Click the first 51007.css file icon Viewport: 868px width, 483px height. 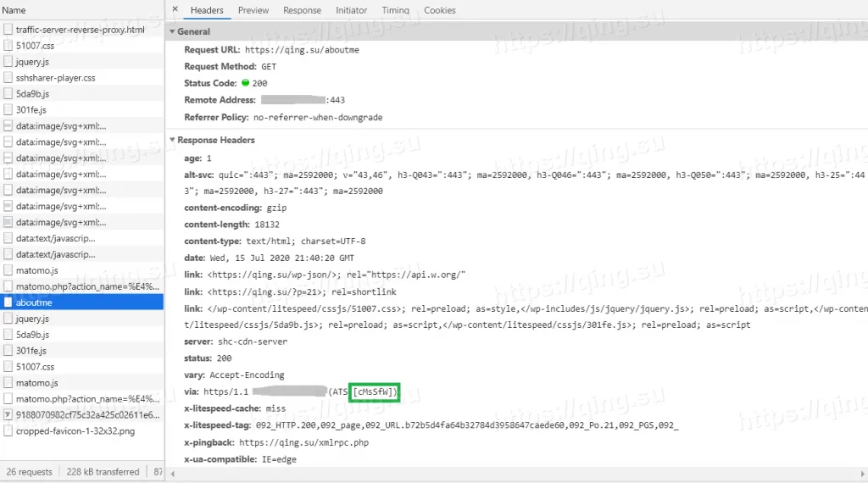pos(8,46)
